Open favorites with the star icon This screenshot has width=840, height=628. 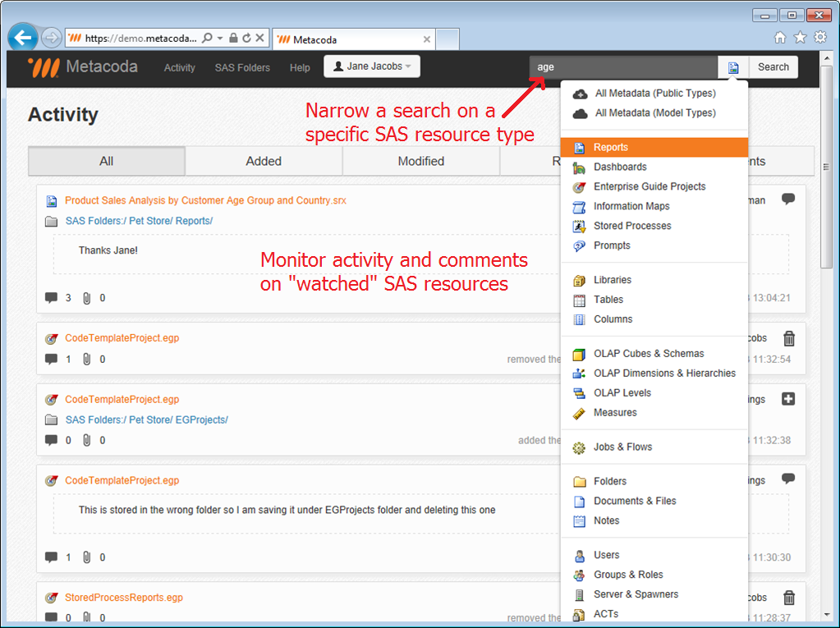(x=800, y=37)
